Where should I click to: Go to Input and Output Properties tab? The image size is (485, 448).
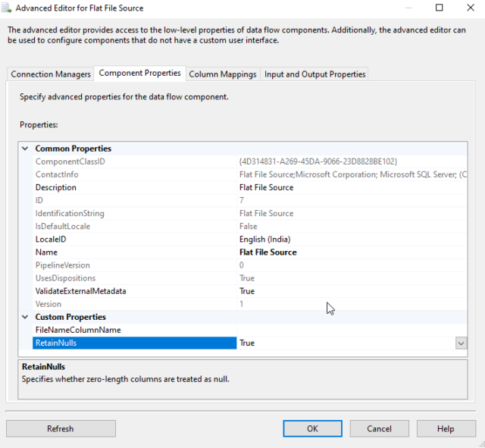tap(314, 74)
